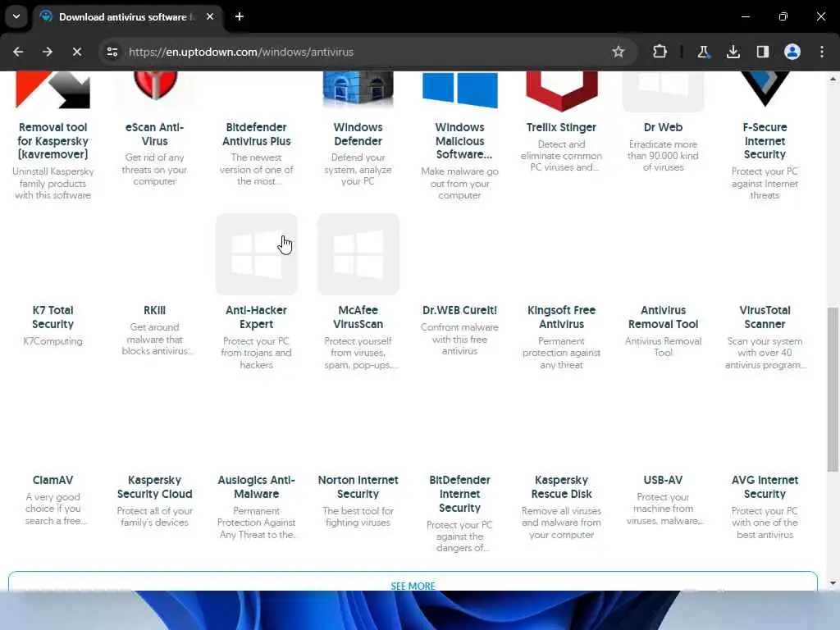Click the Windows Defender castle icon

tap(358, 89)
